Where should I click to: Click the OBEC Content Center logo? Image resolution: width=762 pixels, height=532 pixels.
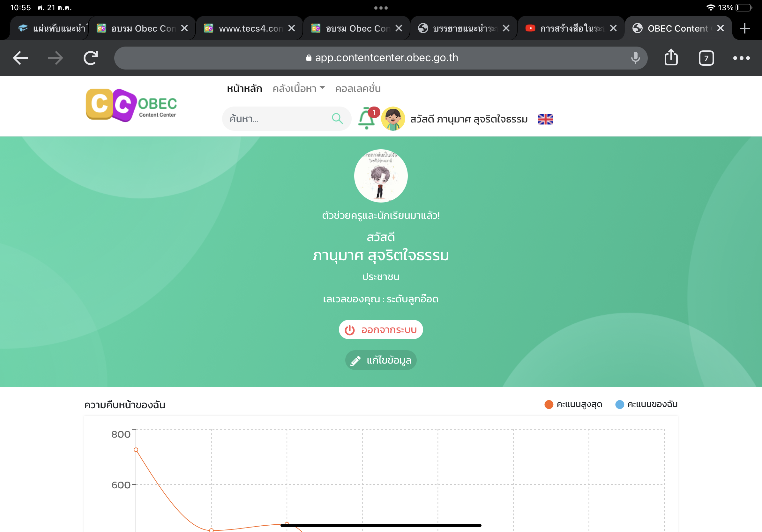pos(131,105)
